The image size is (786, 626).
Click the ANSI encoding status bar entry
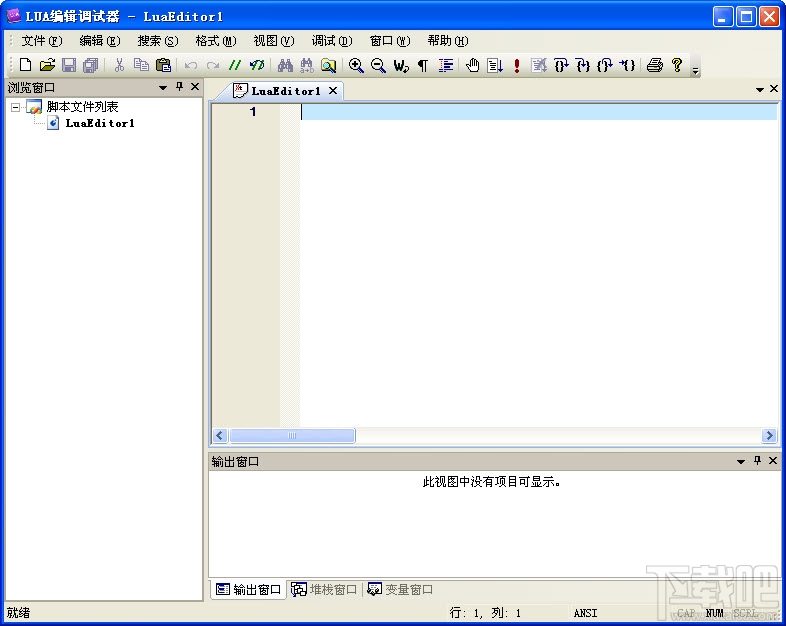coord(585,613)
